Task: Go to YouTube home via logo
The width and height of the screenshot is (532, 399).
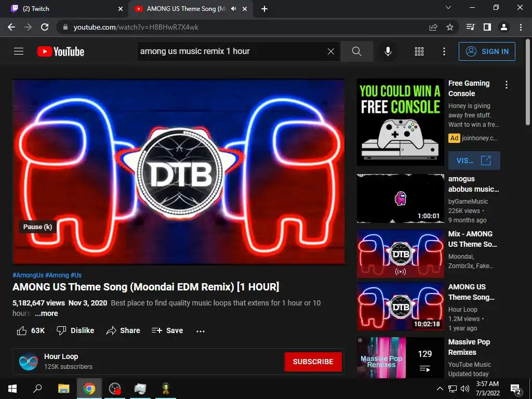Action: [x=61, y=51]
